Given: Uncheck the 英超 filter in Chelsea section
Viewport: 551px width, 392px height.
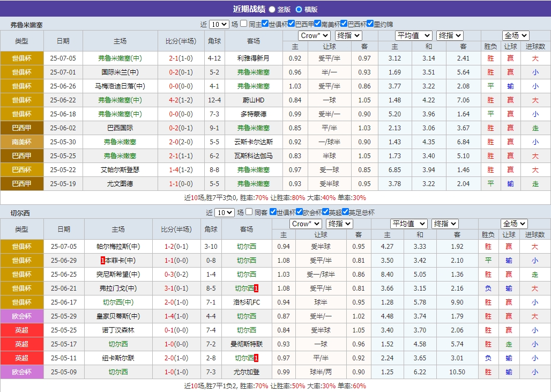Looking at the screenshot, I should (326, 212).
